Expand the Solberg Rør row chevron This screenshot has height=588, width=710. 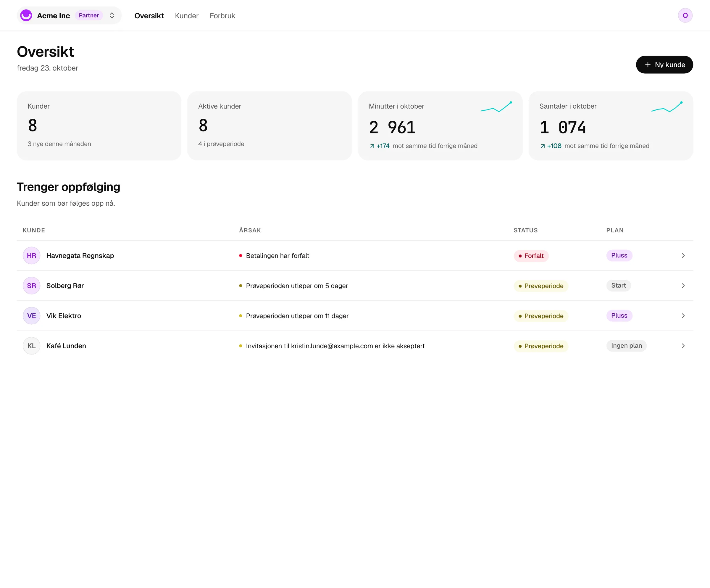[x=683, y=286]
